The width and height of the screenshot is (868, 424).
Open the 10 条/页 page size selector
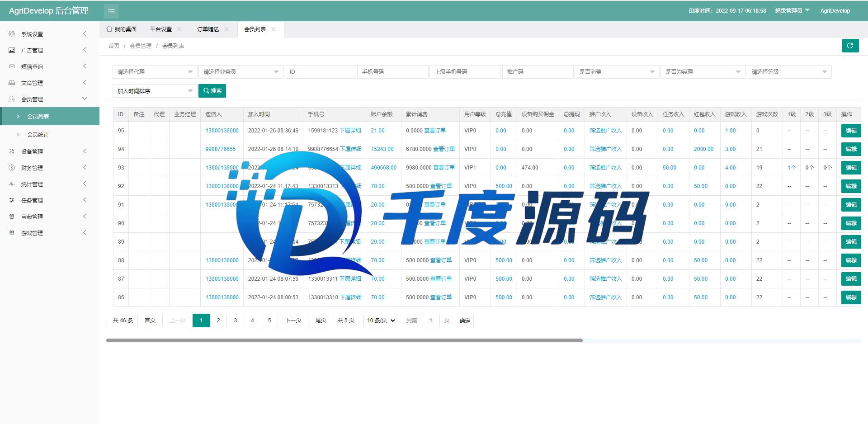click(380, 320)
